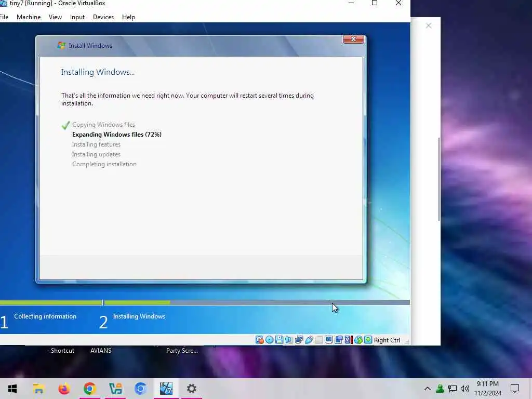This screenshot has width=532, height=399.
Task: Click the mouse integration indicator icon
Action: tap(358, 340)
